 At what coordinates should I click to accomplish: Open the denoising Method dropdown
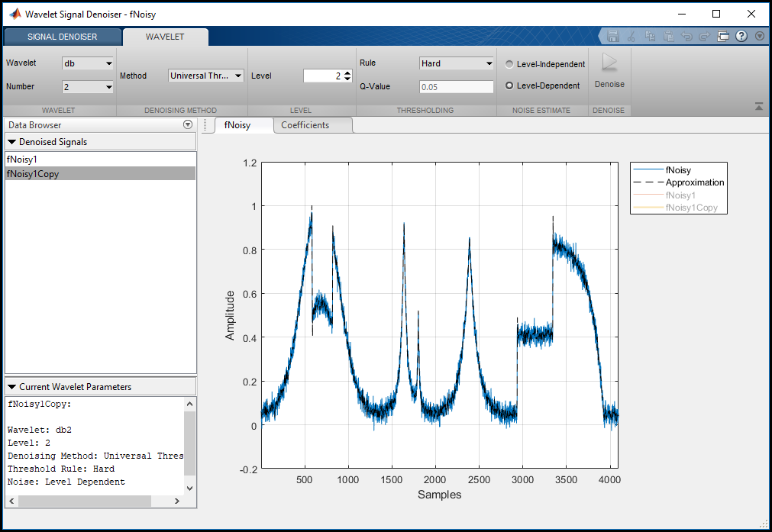[x=205, y=76]
